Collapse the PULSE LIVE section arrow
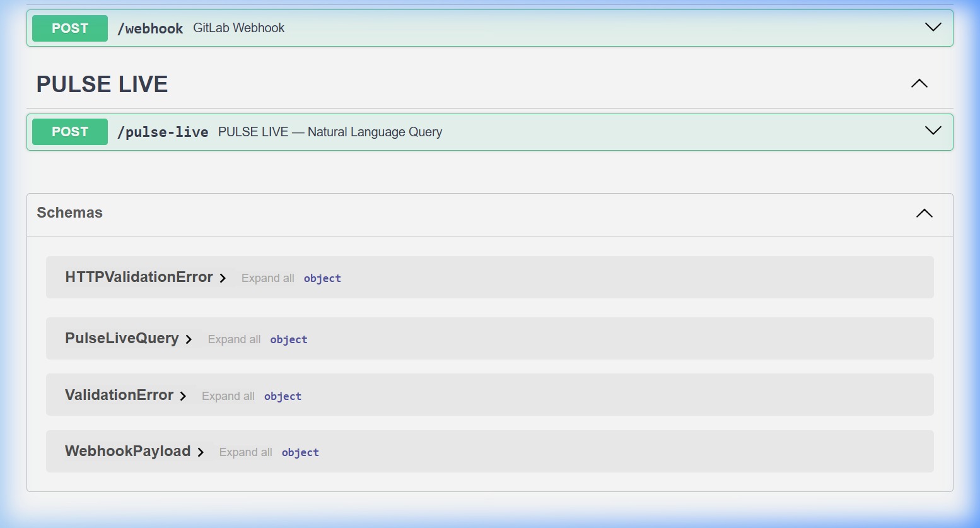This screenshot has height=528, width=980. (x=919, y=83)
